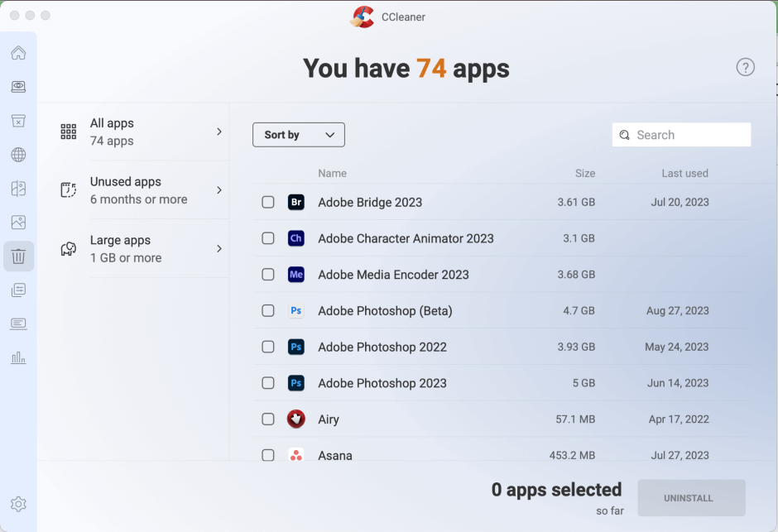Check the Adobe Bridge 2023 checkbox

click(268, 202)
